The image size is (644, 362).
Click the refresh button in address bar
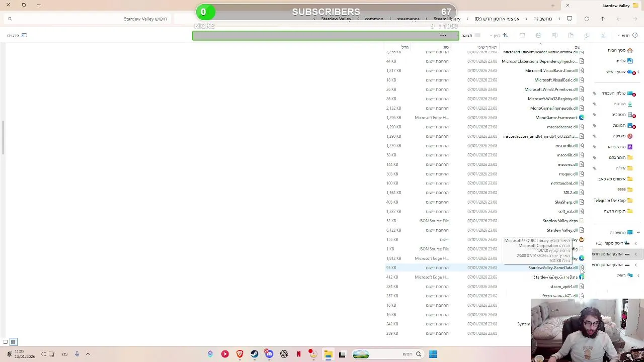pyautogui.click(x=587, y=19)
